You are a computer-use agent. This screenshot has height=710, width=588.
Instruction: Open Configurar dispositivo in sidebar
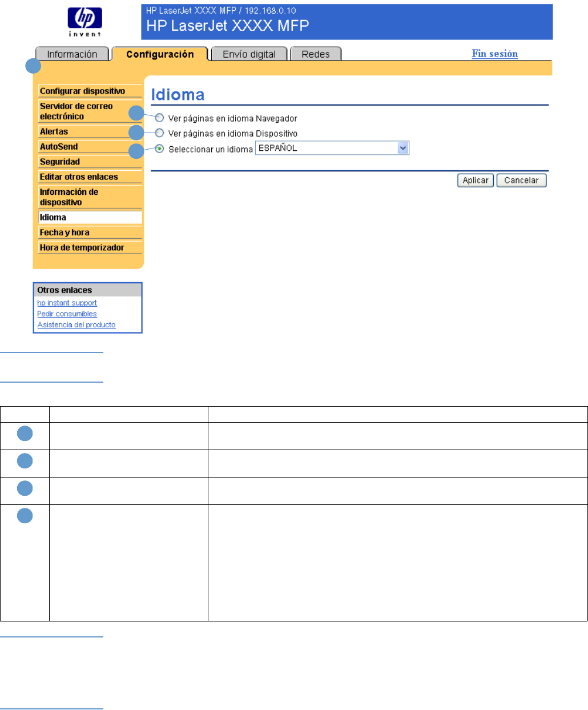point(90,91)
